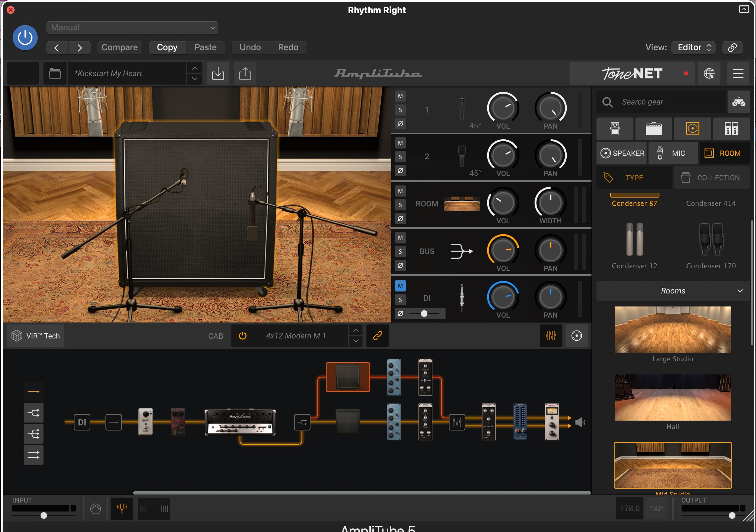Open the Manual preset dropdown
Screen dimensions: 756x532
132,28
